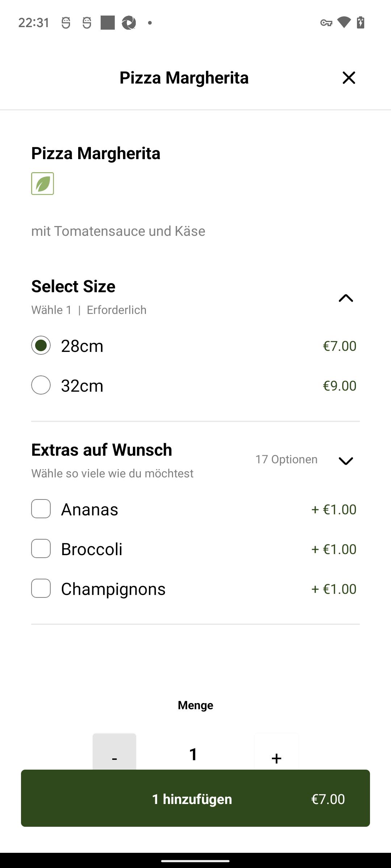Expand the Extras auf Wunsch list

(x=346, y=461)
